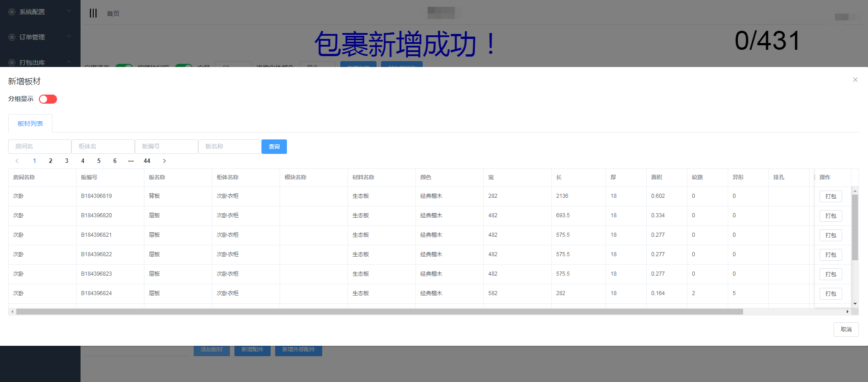
Task: Click the sidebar collapse hamburger icon
Action: click(93, 13)
